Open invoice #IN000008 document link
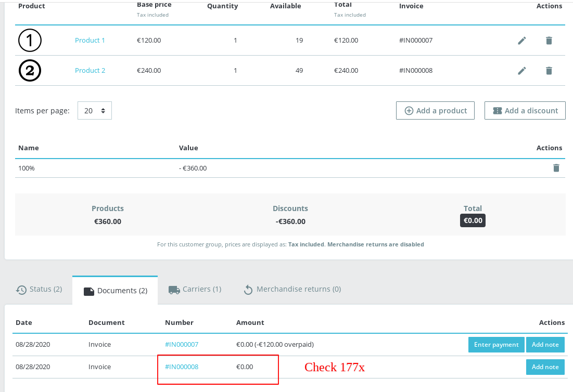 point(182,367)
